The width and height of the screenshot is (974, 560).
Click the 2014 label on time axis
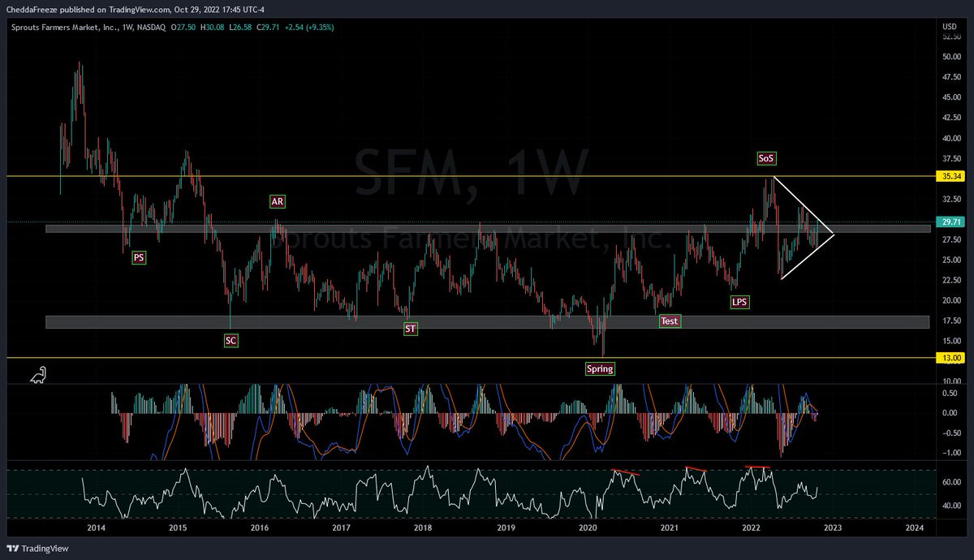point(96,528)
